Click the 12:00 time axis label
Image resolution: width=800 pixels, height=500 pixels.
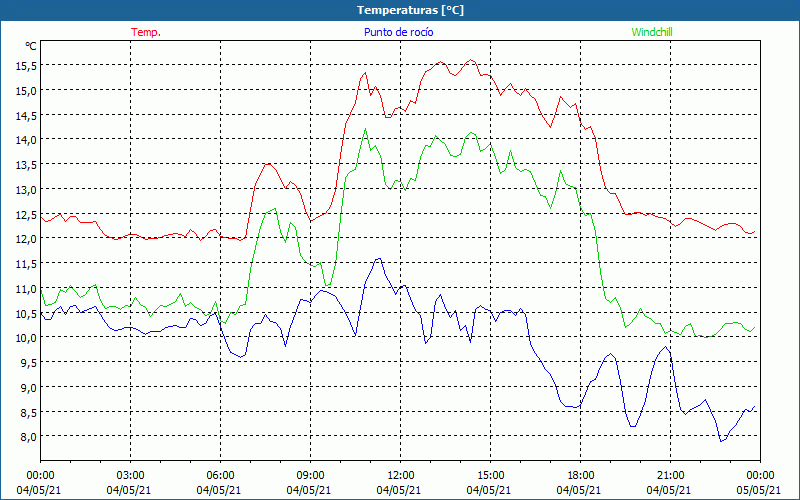coord(401,476)
